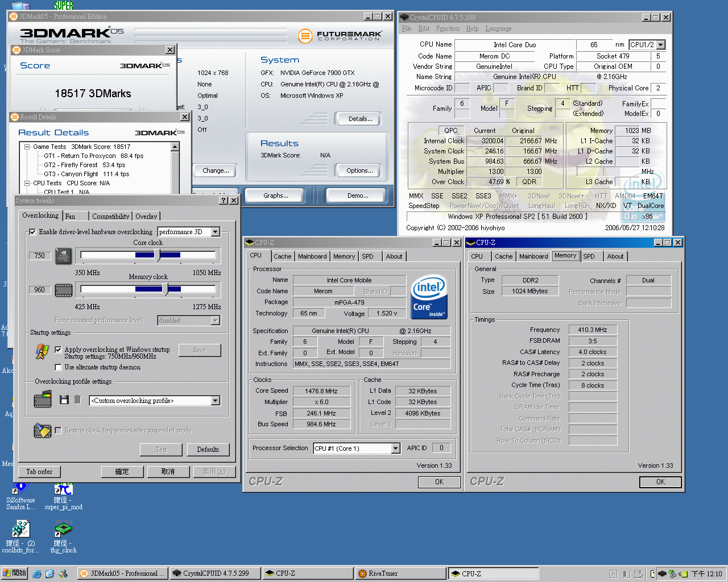Switch to Overlay tab in System tweaks
728x582 pixels.
point(146,217)
